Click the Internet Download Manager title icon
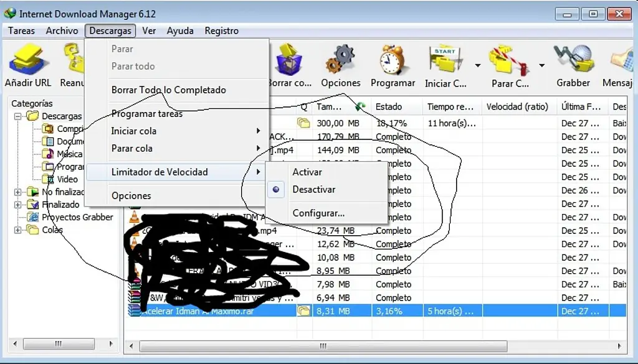Viewport: 638px width, 364px height. [x=10, y=13]
